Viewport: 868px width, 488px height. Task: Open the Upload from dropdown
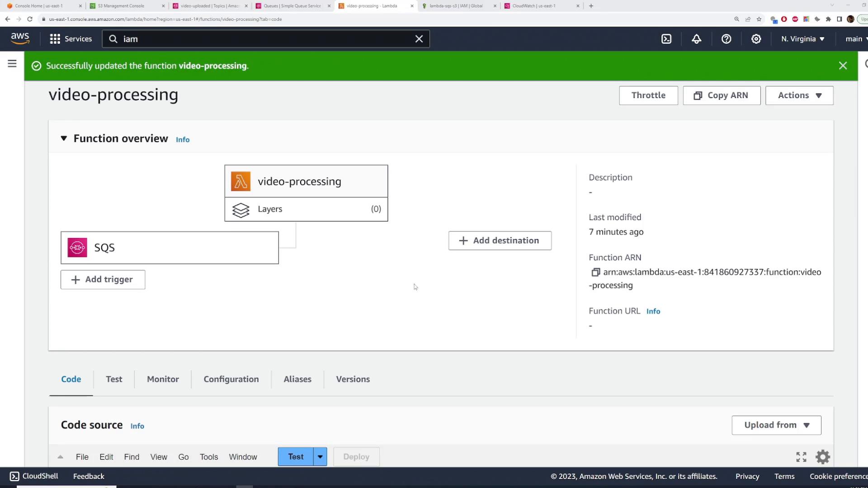point(776,425)
